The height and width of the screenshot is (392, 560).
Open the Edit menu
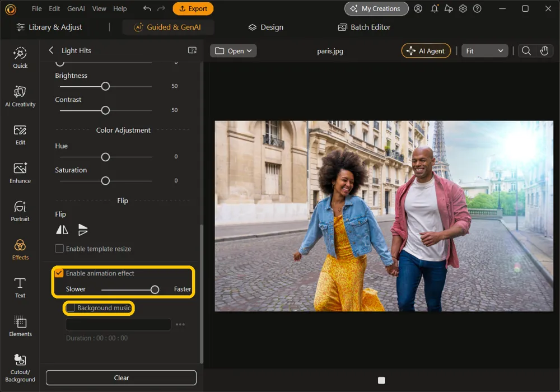tap(54, 8)
